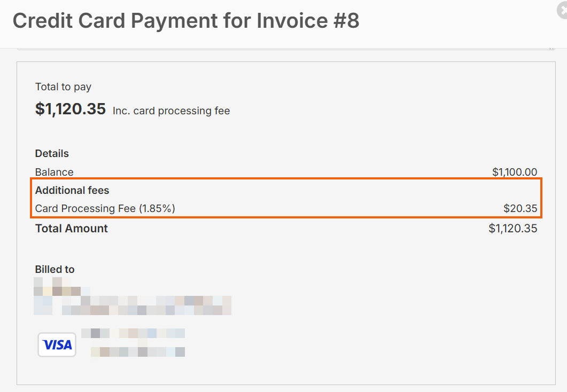Click Card Processing Fee (1.85%) label
The height and width of the screenshot is (392, 567).
pos(105,208)
